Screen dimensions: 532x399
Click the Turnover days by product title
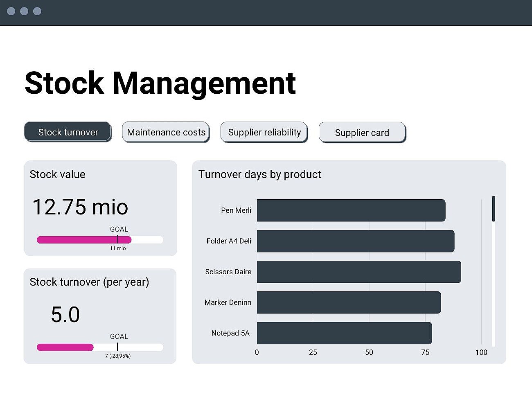point(259,174)
